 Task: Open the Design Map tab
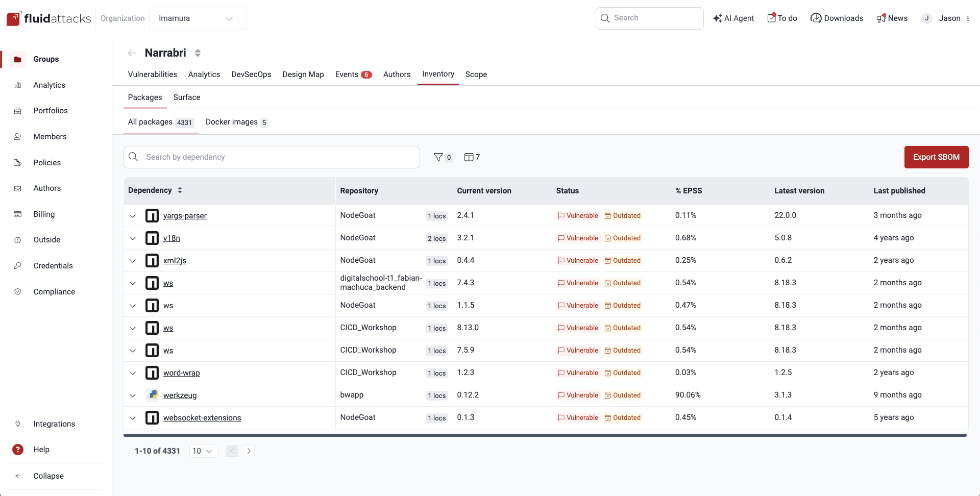[x=303, y=75]
